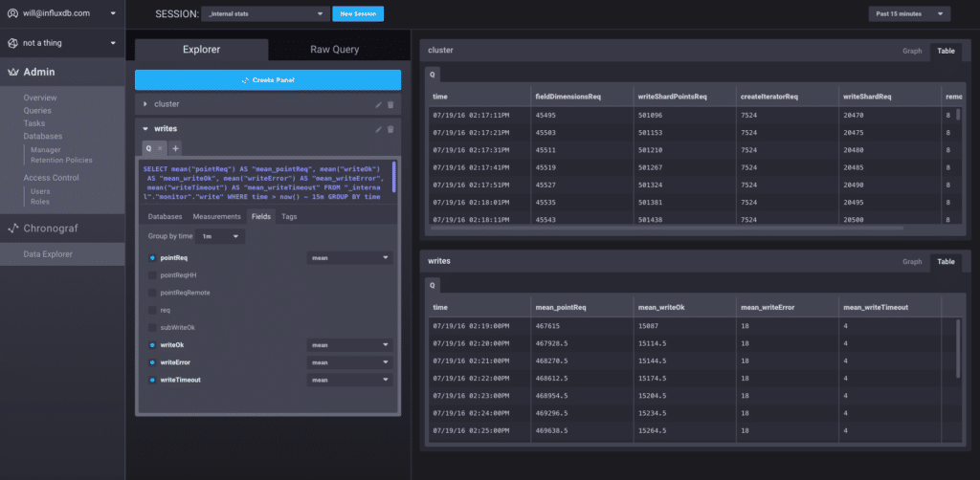Open the Measurements tab in query builder
The width and height of the screenshot is (980, 480).
[x=216, y=217]
